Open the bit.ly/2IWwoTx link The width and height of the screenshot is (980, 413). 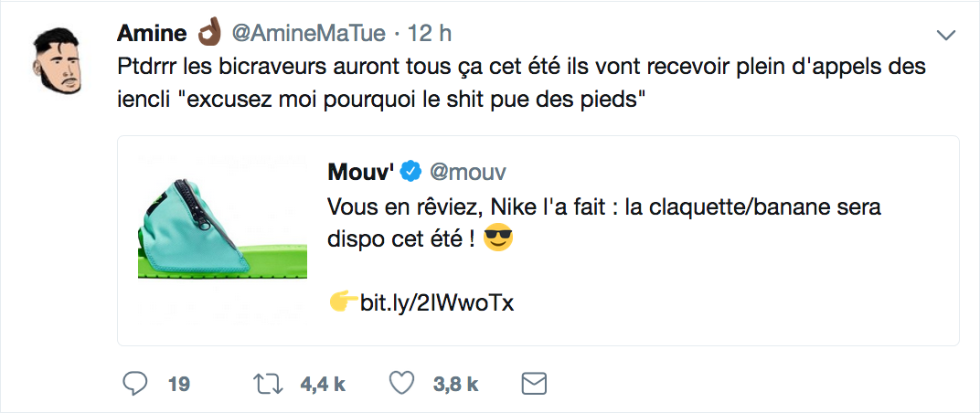[435, 302]
